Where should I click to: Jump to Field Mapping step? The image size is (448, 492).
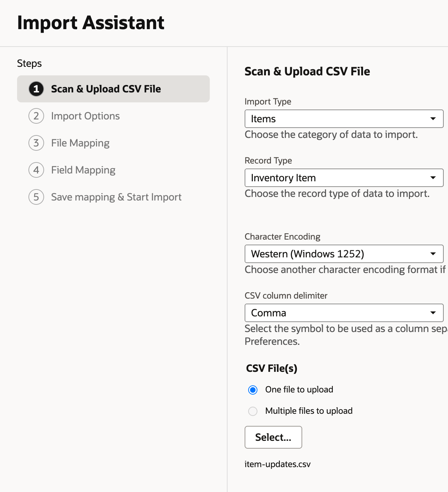pyautogui.click(x=83, y=170)
